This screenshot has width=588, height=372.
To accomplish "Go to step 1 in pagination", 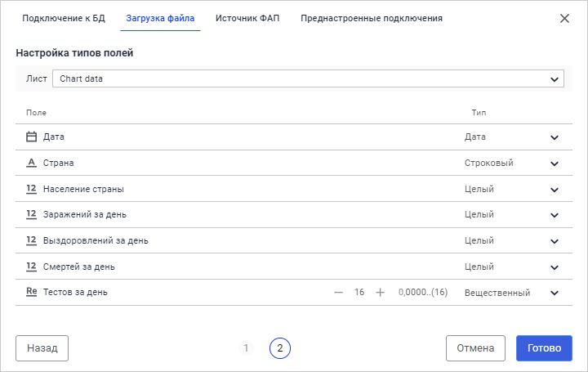I will (246, 348).
